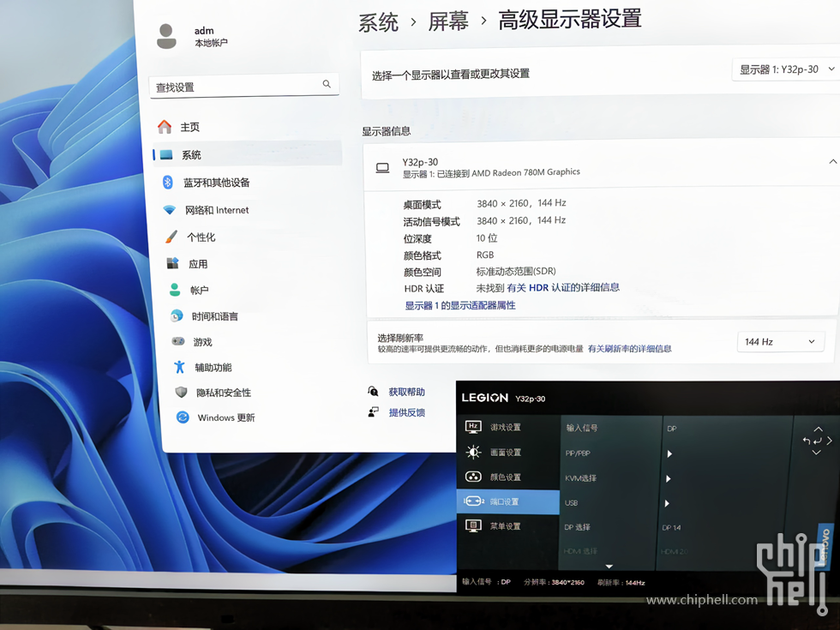Click the 查找设置 search field
The image size is (840, 630).
pyautogui.click(x=243, y=86)
